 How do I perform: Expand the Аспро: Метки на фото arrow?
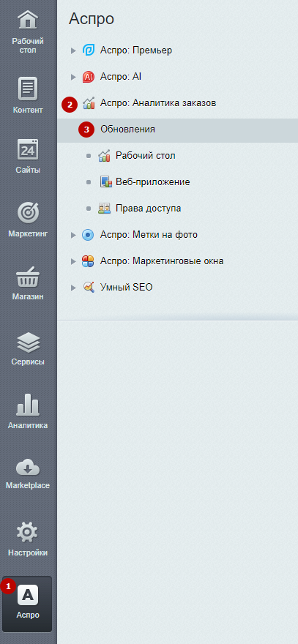pyautogui.click(x=73, y=235)
